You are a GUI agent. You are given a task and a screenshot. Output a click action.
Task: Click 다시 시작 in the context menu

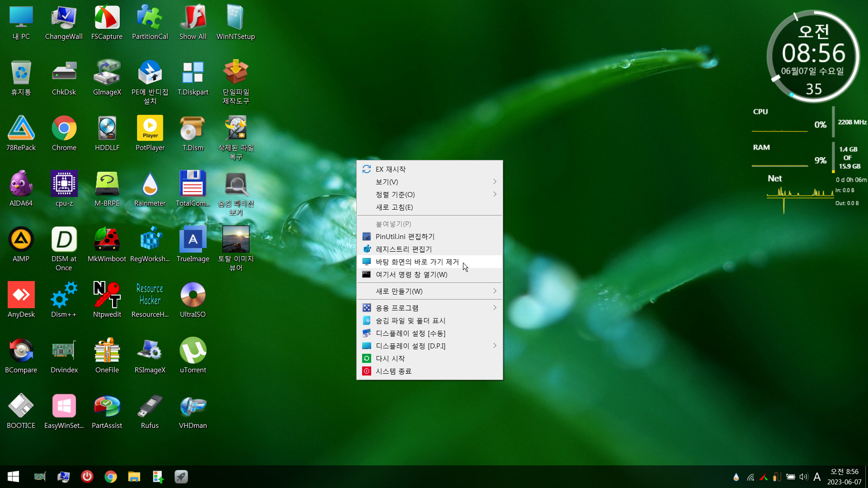click(429, 358)
